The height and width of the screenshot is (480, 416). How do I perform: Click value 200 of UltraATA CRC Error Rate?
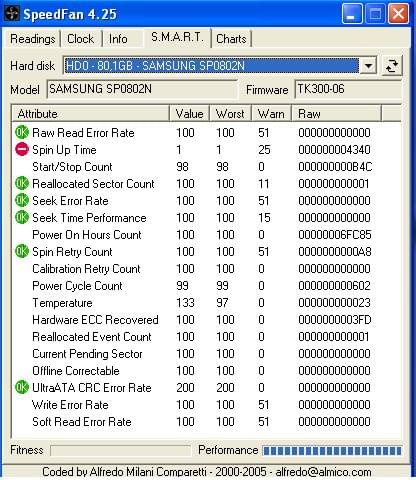pos(185,388)
